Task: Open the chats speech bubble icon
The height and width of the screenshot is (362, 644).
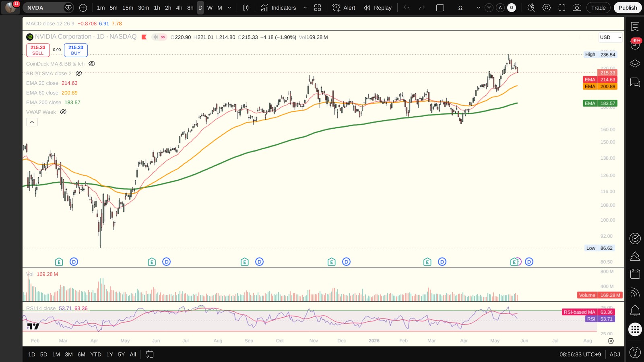Action: [x=635, y=82]
